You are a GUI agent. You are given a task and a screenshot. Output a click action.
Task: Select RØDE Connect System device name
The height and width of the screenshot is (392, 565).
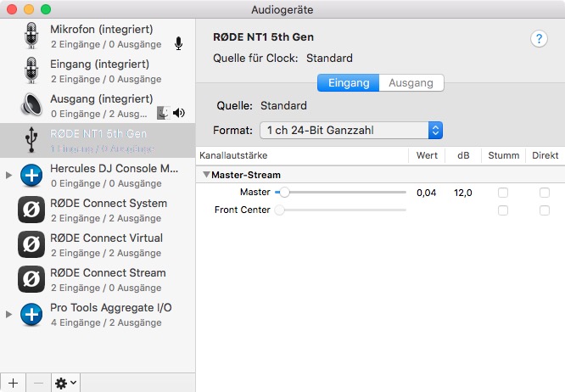point(109,203)
